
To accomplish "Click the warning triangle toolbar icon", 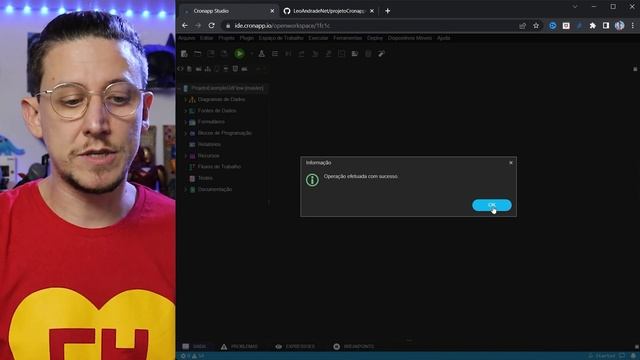I will click(262, 53).
